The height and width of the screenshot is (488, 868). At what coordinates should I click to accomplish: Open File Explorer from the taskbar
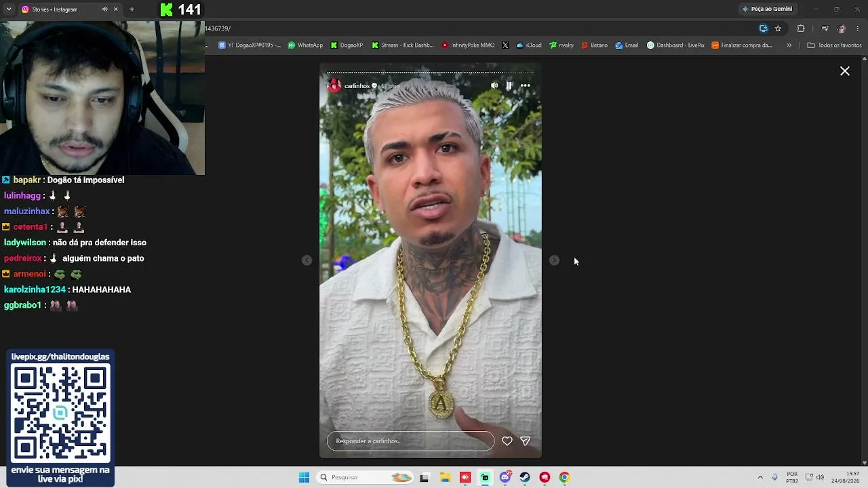coord(445,477)
